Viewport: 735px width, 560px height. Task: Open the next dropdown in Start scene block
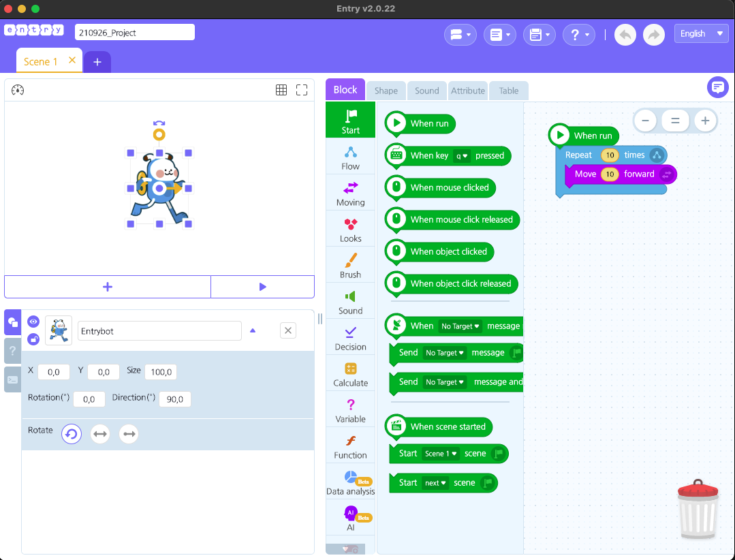point(435,483)
